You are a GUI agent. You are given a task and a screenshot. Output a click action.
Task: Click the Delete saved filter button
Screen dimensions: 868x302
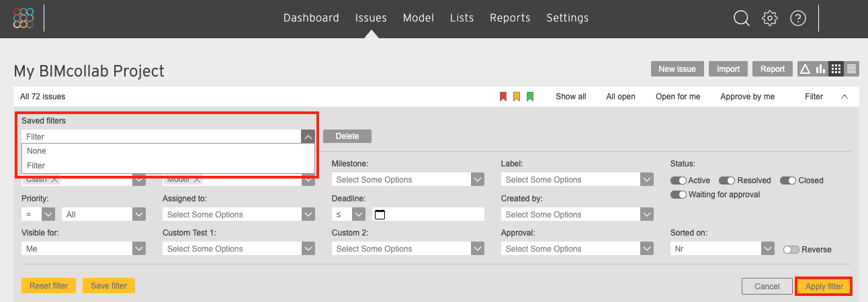347,136
